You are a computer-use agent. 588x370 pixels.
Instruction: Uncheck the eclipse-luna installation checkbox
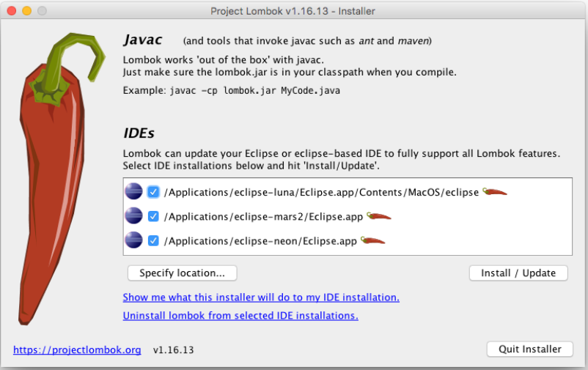point(153,192)
